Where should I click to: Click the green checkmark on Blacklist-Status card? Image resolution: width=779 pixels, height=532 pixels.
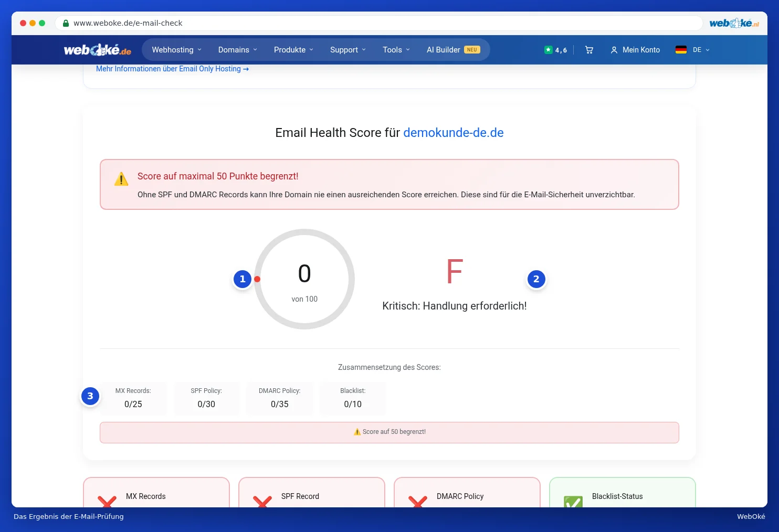tap(573, 502)
